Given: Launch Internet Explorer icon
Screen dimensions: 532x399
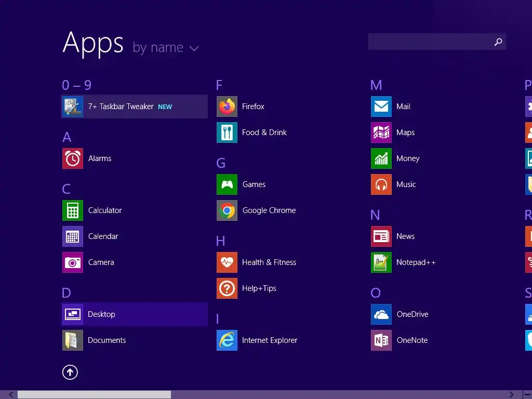Looking at the screenshot, I should click(x=227, y=340).
